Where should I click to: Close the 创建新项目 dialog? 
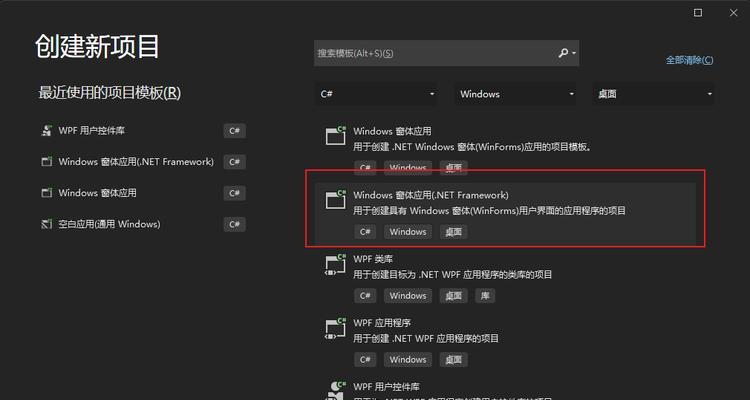click(x=733, y=13)
